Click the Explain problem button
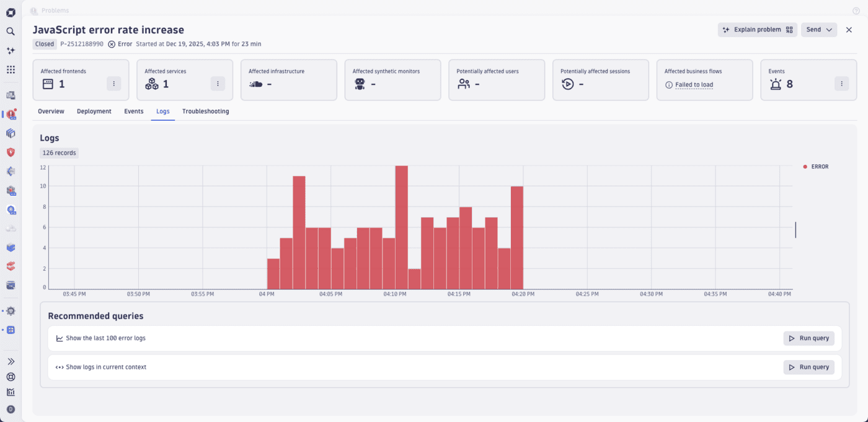The image size is (868, 422). (757, 30)
